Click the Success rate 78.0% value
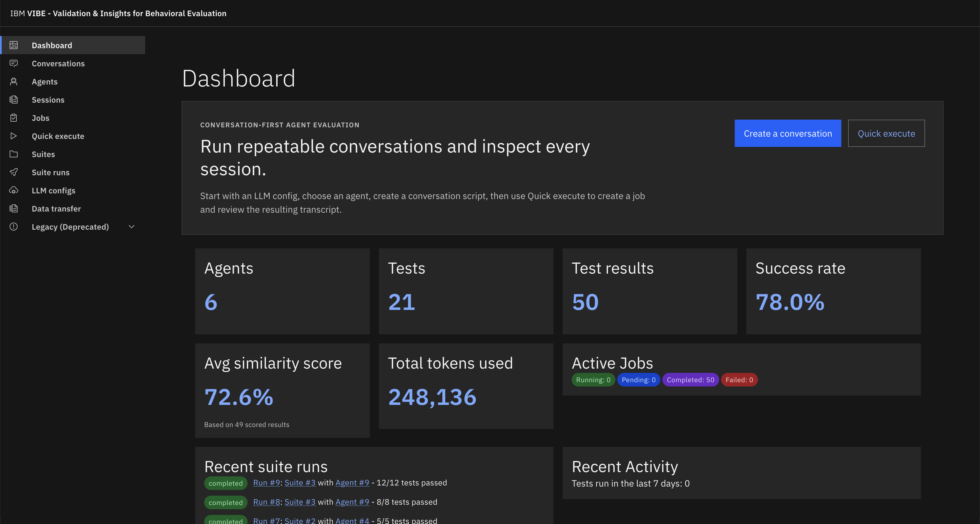Viewport: 980px width, 524px height. 790,302
